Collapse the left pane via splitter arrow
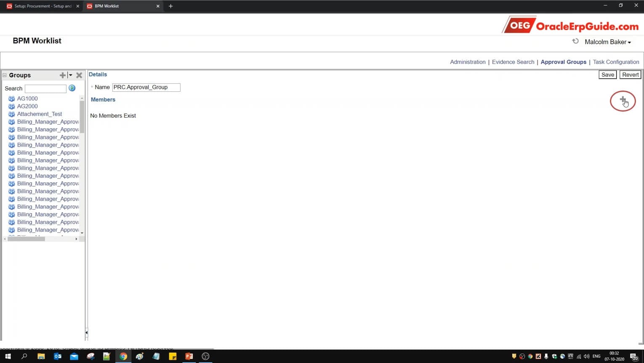This screenshot has height=363, width=644. pyautogui.click(x=86, y=332)
